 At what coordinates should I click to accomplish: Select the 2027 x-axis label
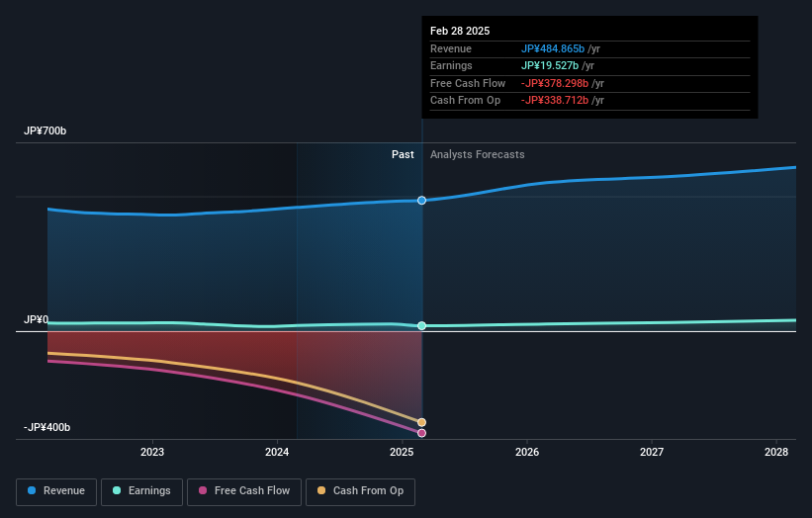tap(652, 452)
